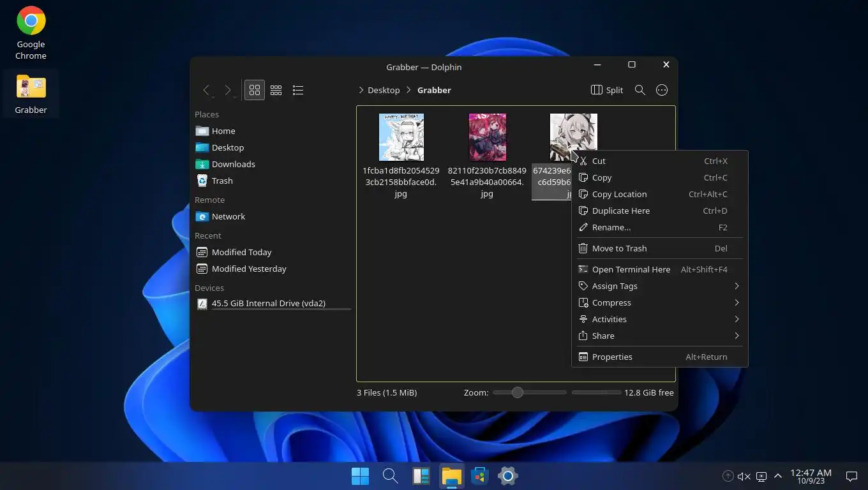Click Grabber in the breadcrumb path
The image size is (868, 490).
[x=434, y=90]
